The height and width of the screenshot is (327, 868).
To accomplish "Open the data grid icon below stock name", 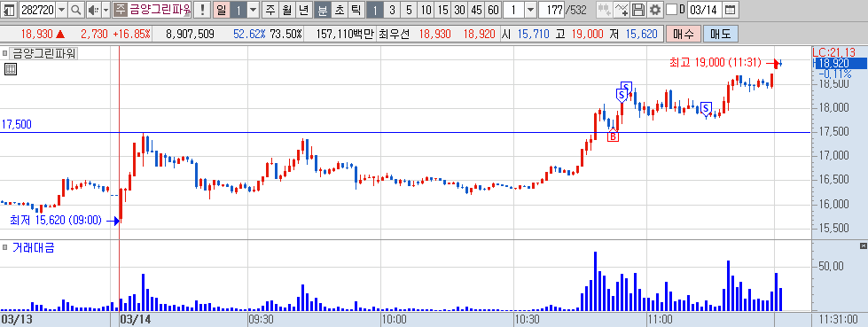I will [11, 69].
